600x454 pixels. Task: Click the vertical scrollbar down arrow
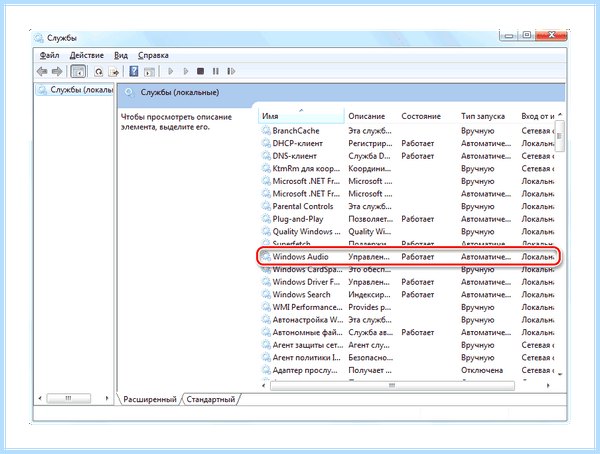(560, 374)
